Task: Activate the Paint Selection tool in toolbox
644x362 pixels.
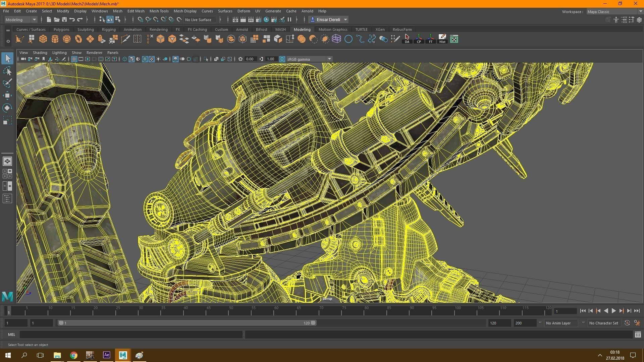Action: (7, 83)
